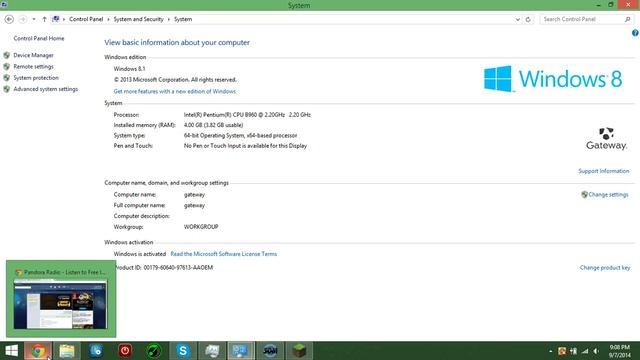Click the Chrome taskbar icon
Viewport: 640px width, 360px height.
(38, 351)
